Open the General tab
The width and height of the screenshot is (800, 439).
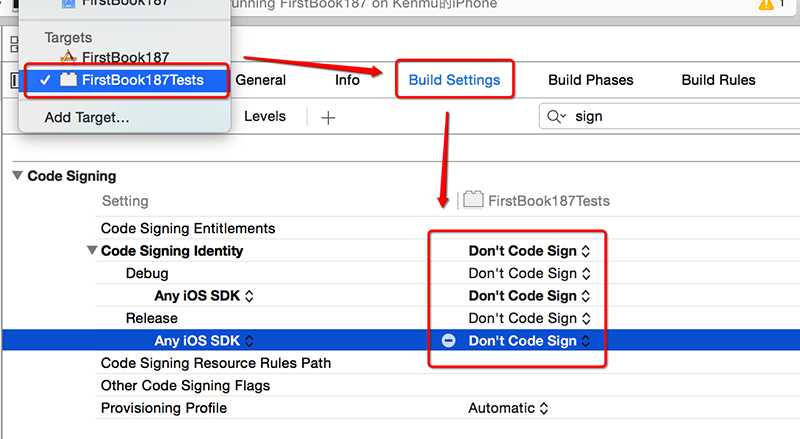(x=260, y=80)
